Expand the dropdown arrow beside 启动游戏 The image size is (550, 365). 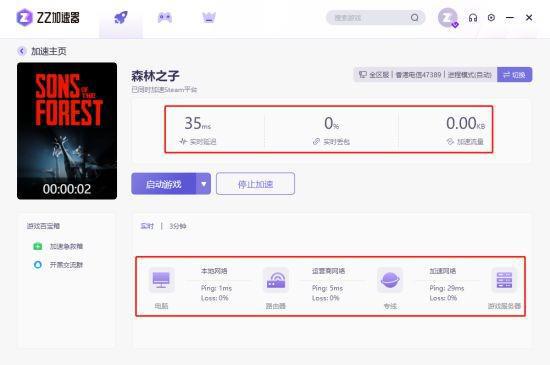203,184
